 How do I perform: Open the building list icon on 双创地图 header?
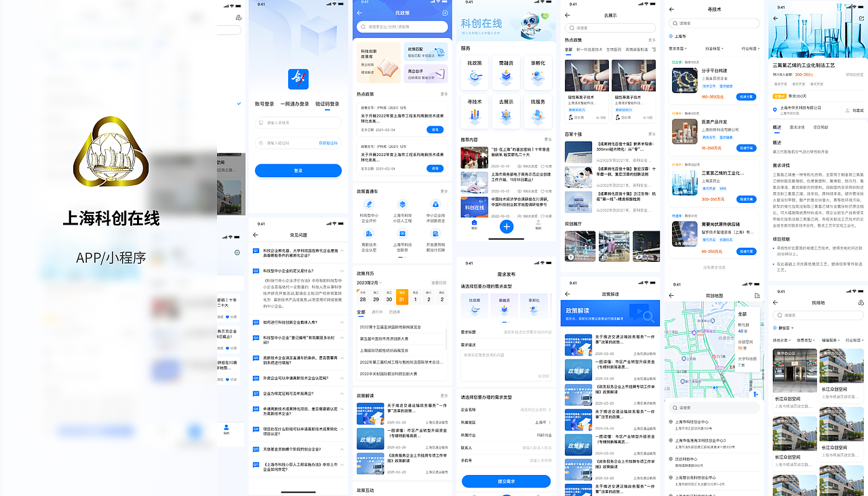(x=757, y=296)
